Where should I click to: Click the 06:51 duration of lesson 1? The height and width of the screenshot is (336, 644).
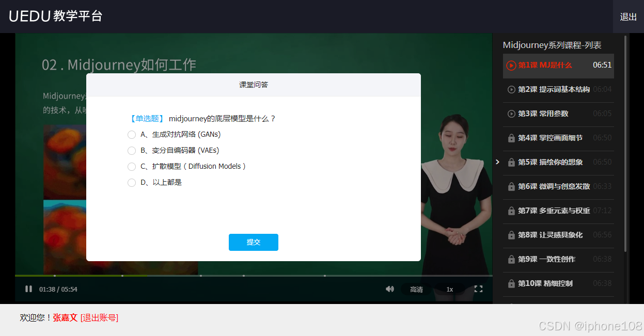pyautogui.click(x=602, y=66)
